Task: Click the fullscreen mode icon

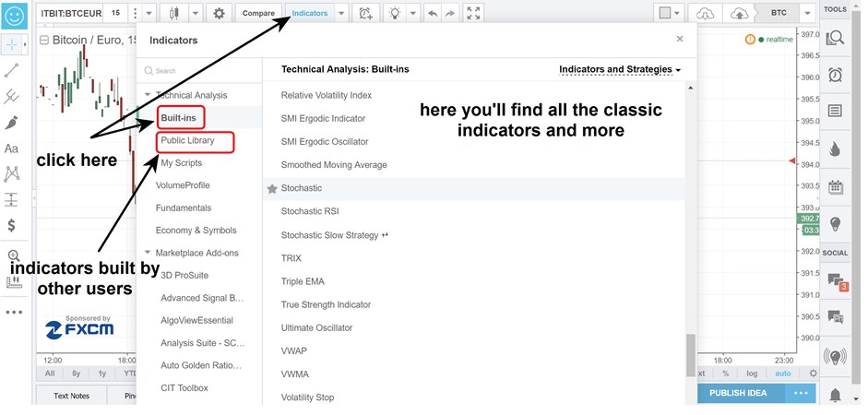Action: point(473,13)
